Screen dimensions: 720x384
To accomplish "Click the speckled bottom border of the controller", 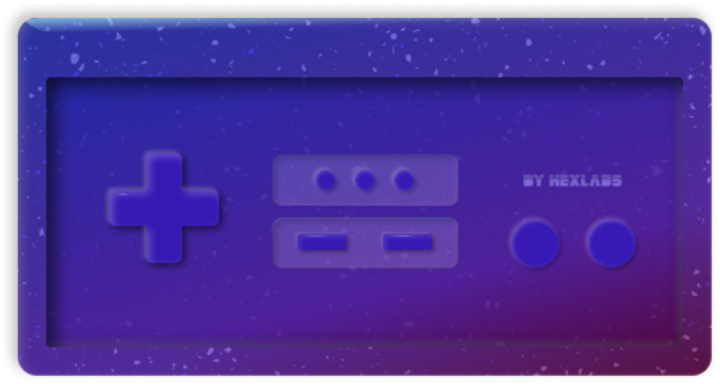I will pos(365,361).
